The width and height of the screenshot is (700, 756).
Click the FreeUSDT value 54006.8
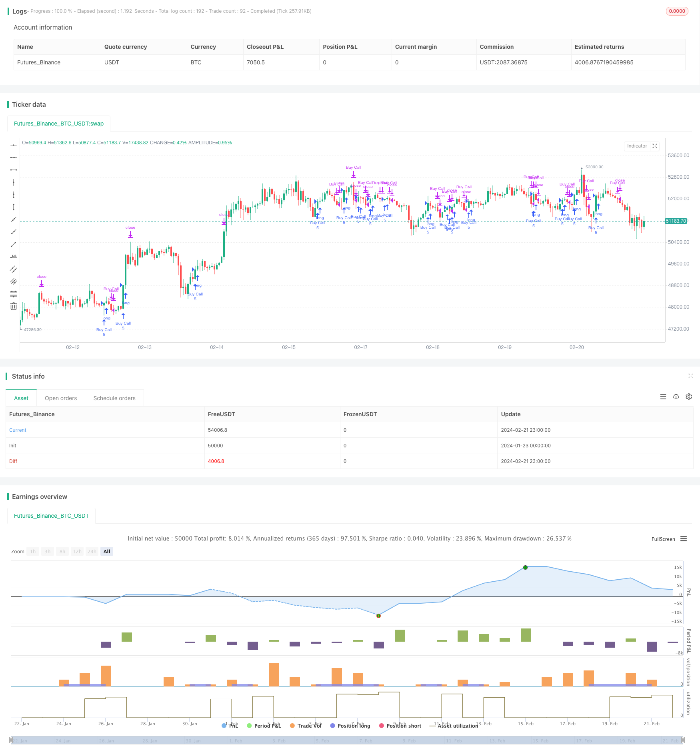(218, 430)
